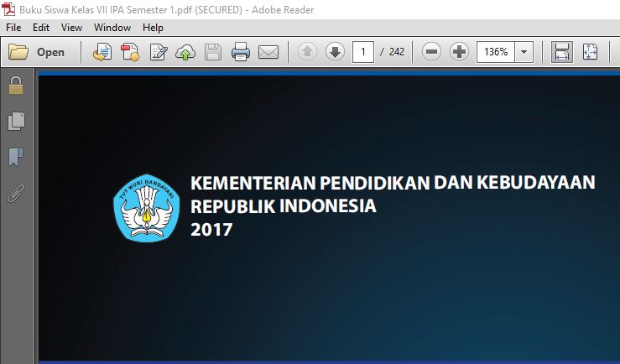
Task: Open security settings padlock panel
Action: coord(16,86)
